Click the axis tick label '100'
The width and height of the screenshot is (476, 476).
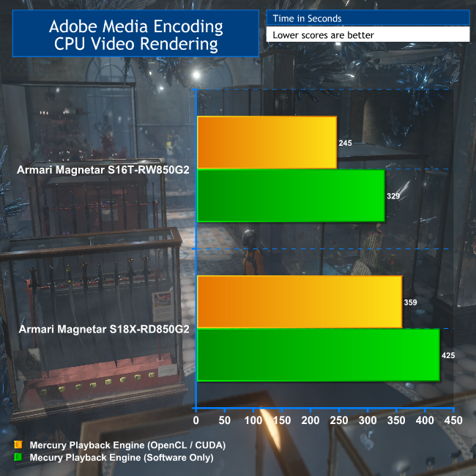coord(253,420)
